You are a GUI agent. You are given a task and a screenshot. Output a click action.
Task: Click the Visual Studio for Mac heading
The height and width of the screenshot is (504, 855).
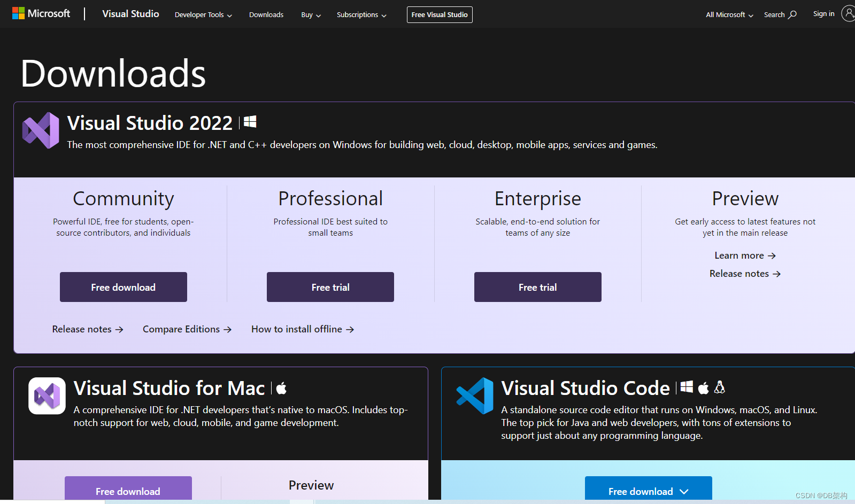tap(169, 388)
